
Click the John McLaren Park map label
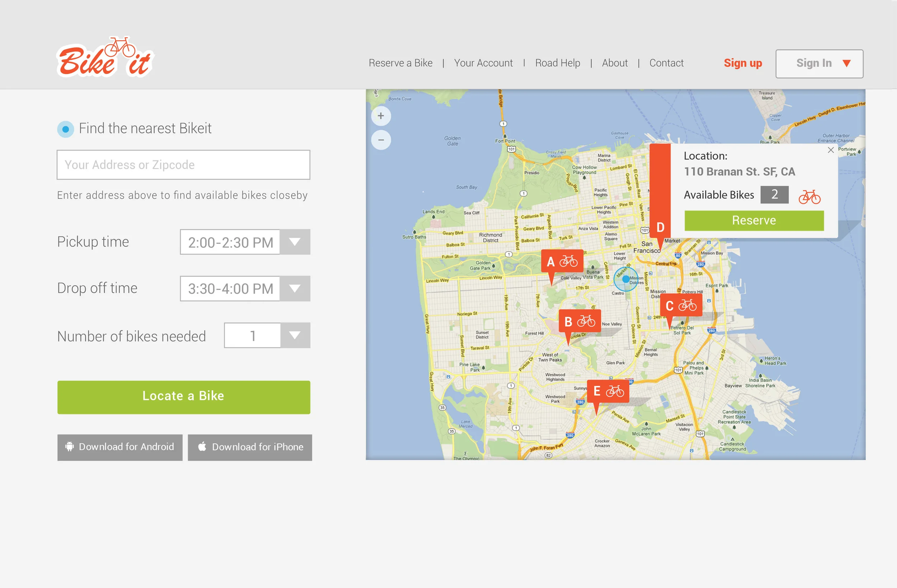pyautogui.click(x=646, y=431)
